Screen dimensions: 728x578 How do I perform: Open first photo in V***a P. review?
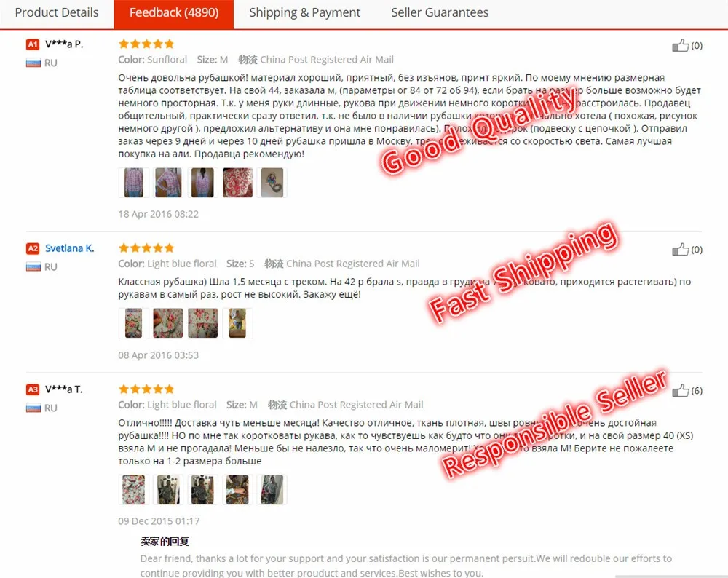[134, 183]
